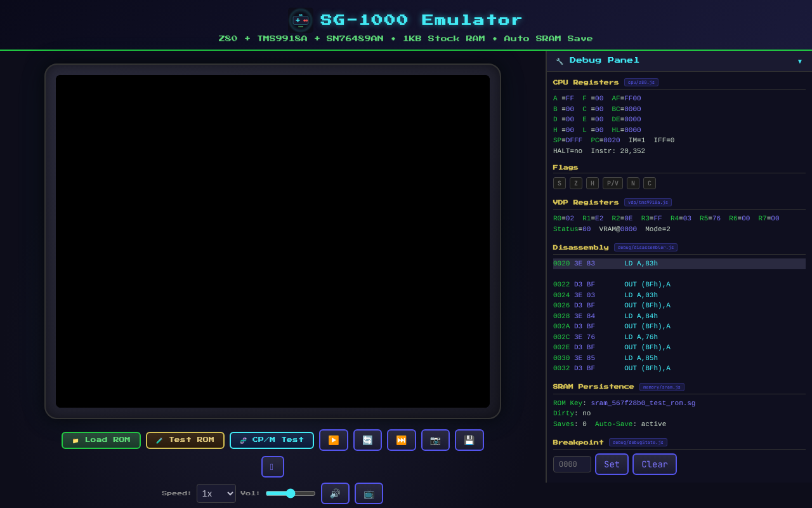Click the Auto-Save: active status

pyautogui.click(x=631, y=424)
